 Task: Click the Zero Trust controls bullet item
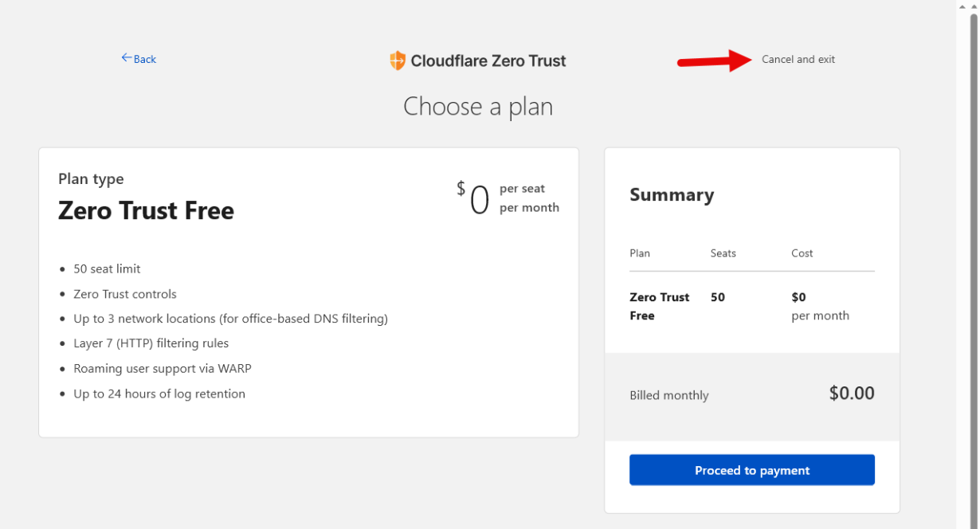pos(125,294)
